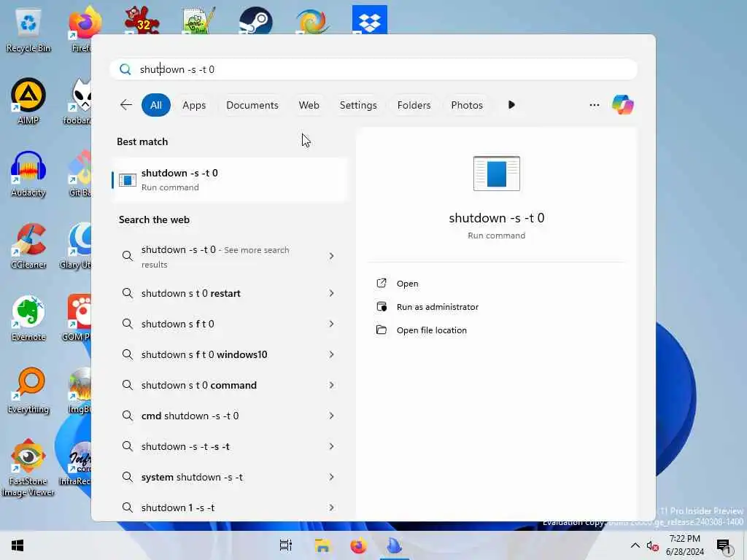The image size is (747, 560).
Task: Click the large run command preview icon
Action: pos(496,174)
